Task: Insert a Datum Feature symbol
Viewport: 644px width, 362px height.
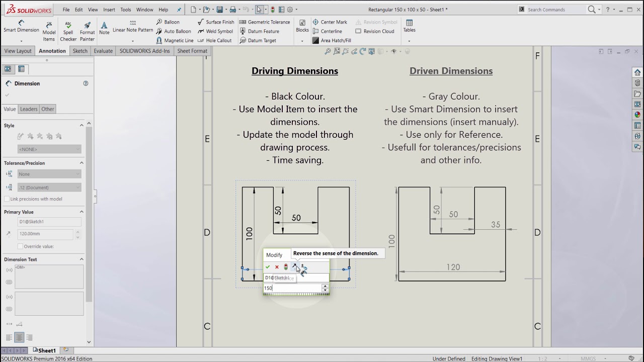Action: (x=259, y=31)
